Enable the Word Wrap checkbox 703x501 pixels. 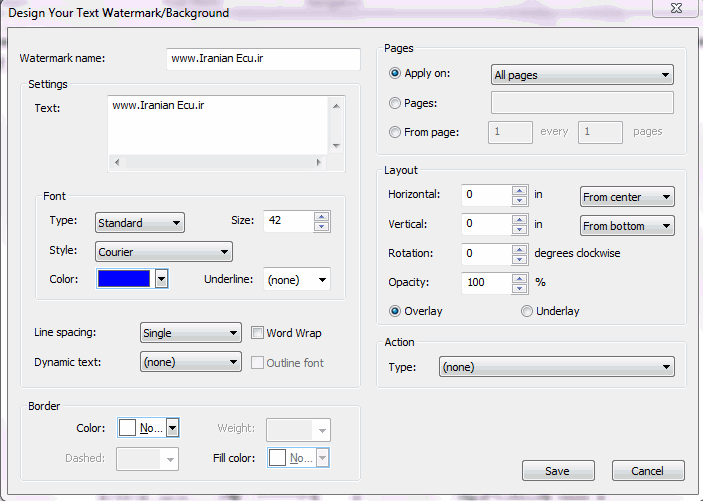[x=258, y=333]
